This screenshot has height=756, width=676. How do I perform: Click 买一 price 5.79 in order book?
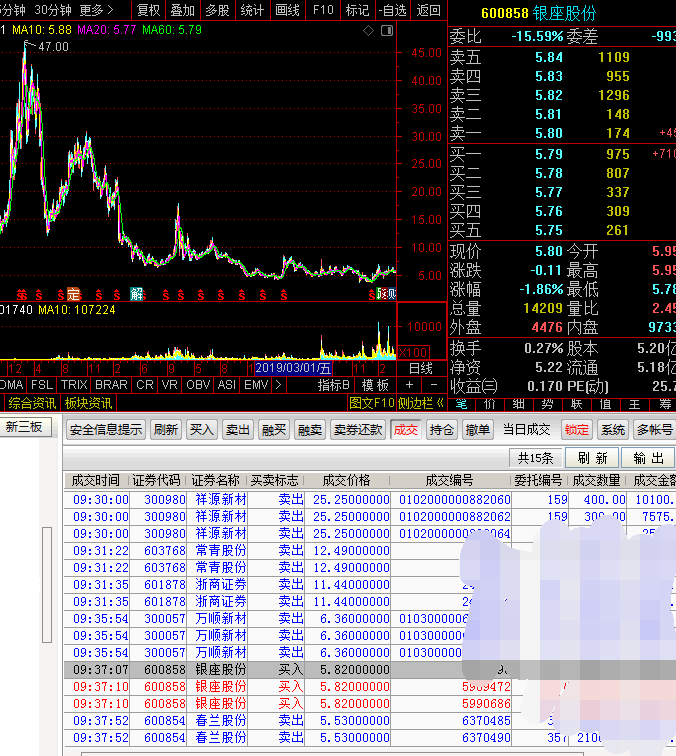[x=549, y=154]
